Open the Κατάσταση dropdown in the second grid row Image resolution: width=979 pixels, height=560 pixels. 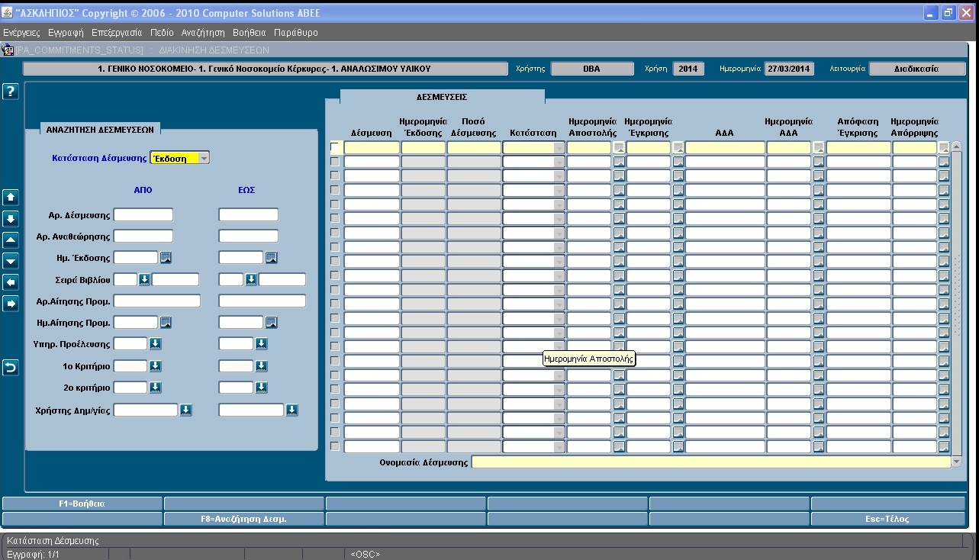coord(559,161)
